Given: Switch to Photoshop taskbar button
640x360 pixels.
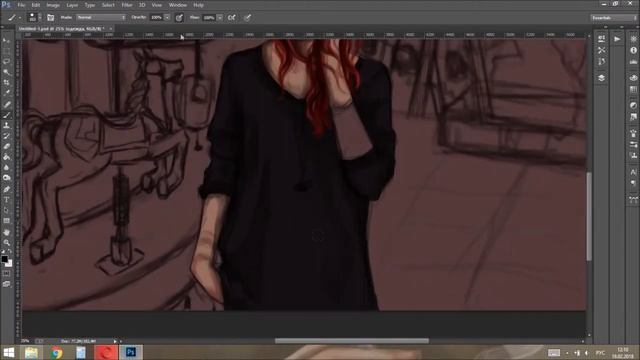Looking at the screenshot, I should tap(131, 352).
